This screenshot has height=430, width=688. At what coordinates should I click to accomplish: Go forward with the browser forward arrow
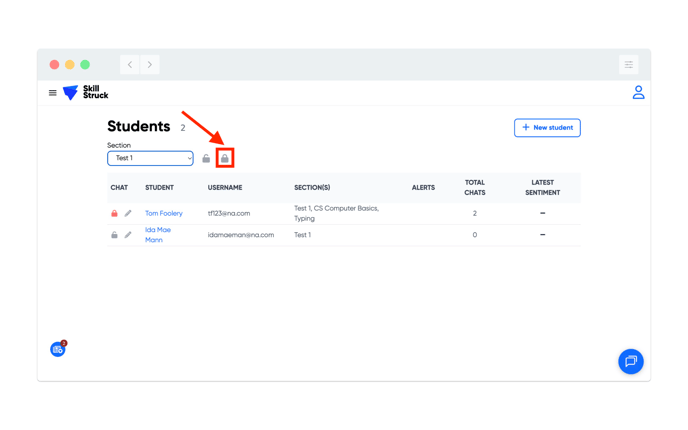150,65
